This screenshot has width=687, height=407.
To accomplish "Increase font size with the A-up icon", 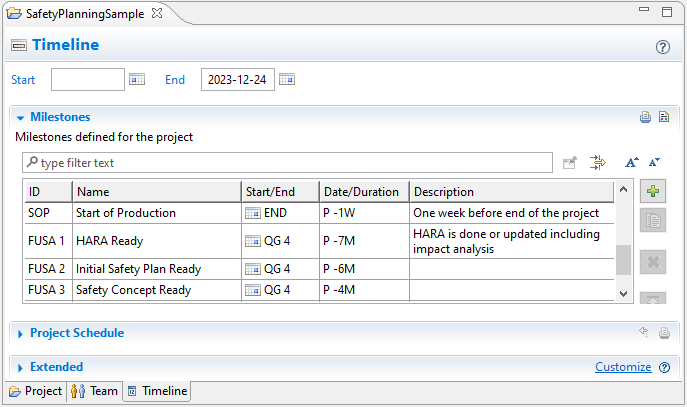I will click(x=631, y=162).
